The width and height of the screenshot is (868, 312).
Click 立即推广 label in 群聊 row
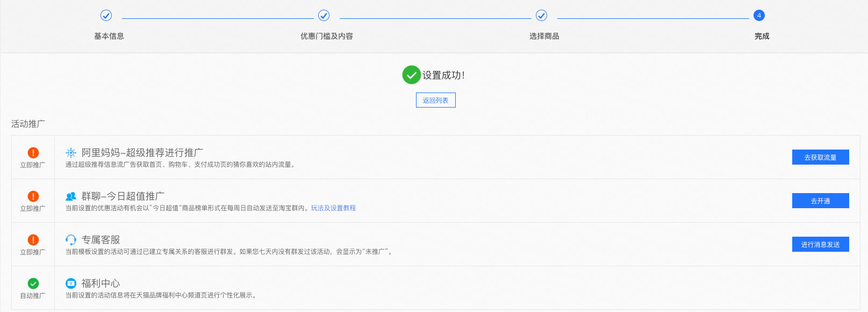[x=33, y=209]
